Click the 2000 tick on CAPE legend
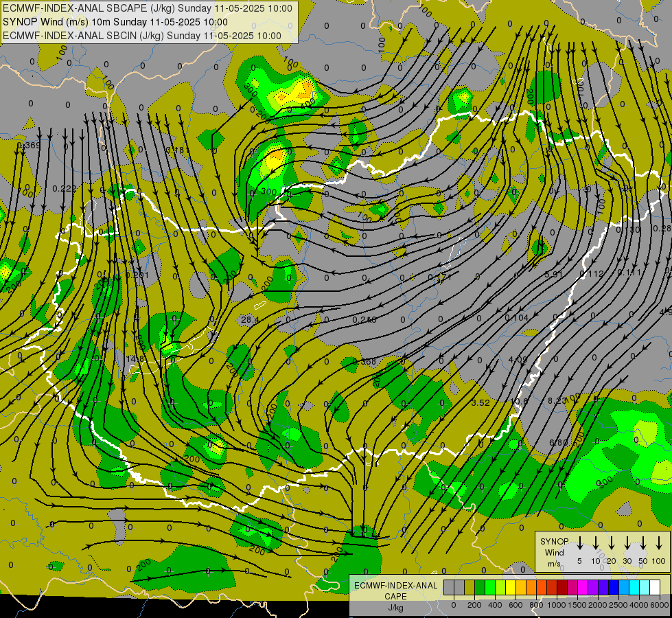The image size is (672, 618). click(598, 605)
